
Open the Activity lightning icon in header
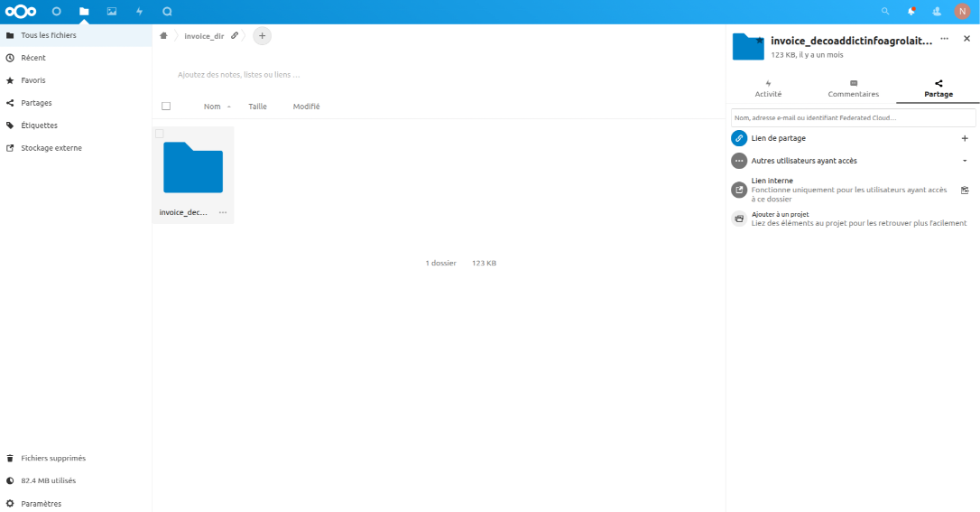pyautogui.click(x=139, y=11)
